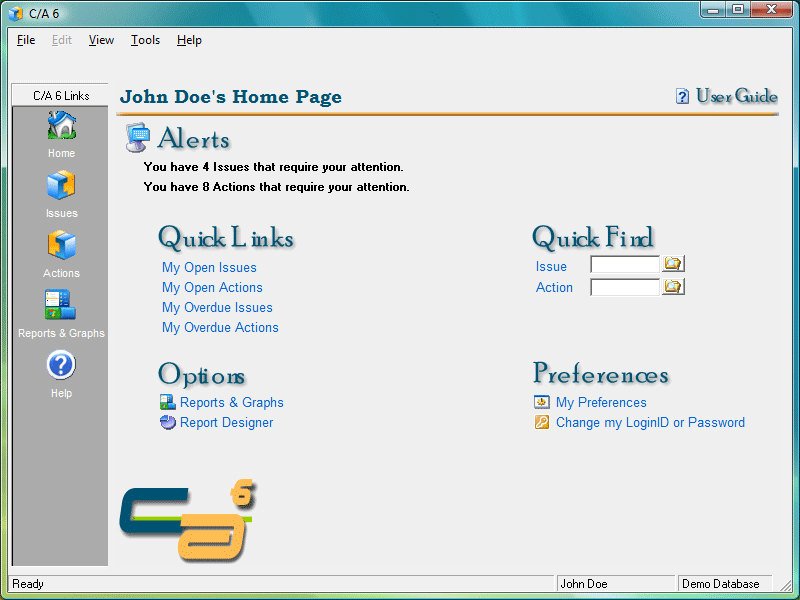Open the Issue quick find search icon
Screen dimensions: 800x600
[x=673, y=263]
